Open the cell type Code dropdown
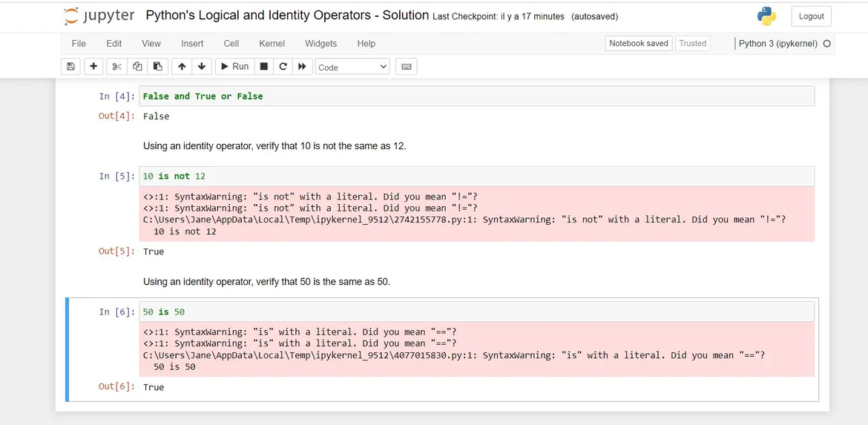The height and width of the screenshot is (425, 868). (x=352, y=67)
